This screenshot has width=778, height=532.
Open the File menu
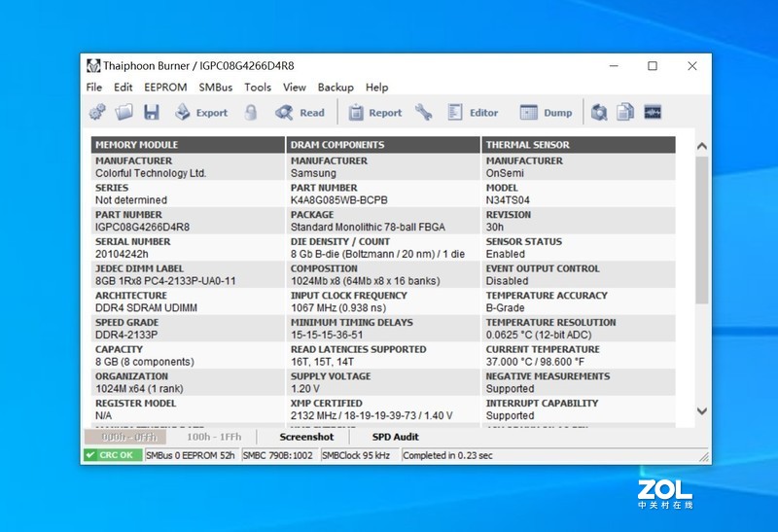pyautogui.click(x=93, y=88)
